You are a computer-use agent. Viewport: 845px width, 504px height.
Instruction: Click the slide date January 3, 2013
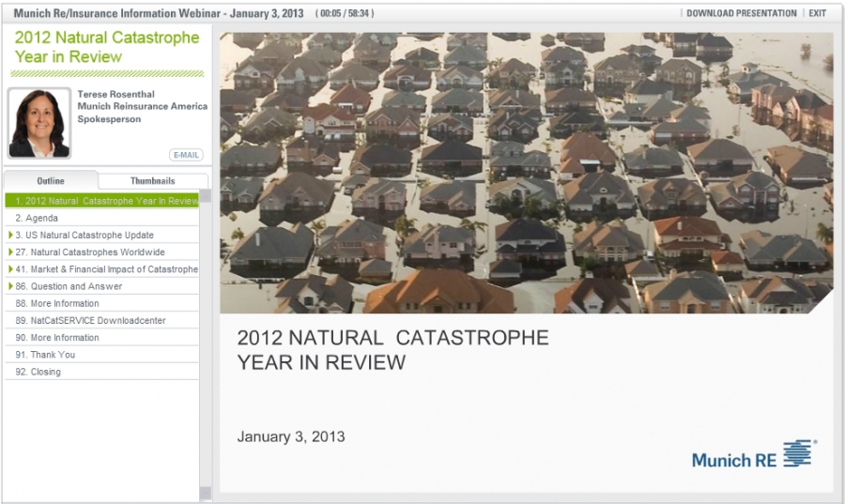coord(291,436)
